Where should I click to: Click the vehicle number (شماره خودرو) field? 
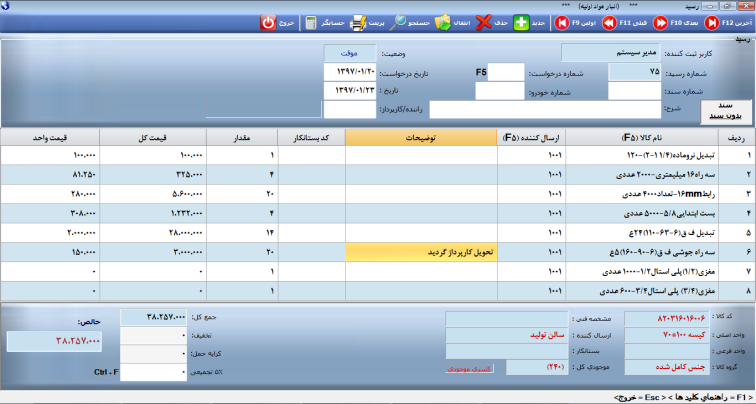tap(499, 91)
